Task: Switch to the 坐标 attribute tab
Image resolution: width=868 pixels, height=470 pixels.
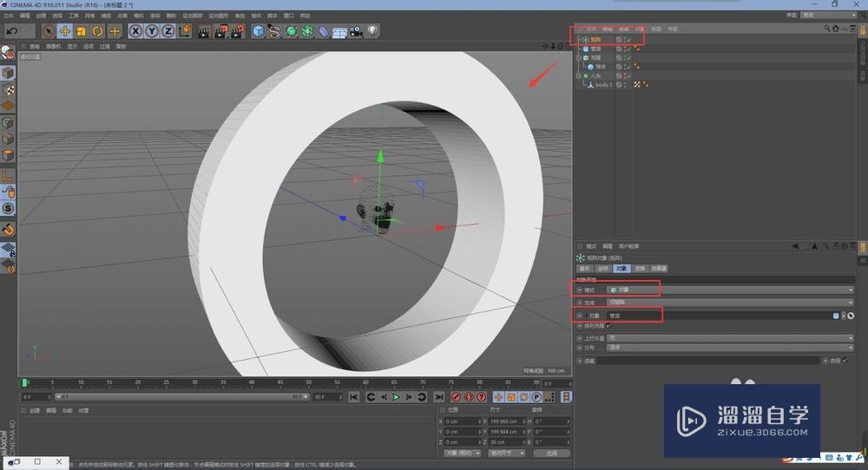Action: (x=603, y=269)
